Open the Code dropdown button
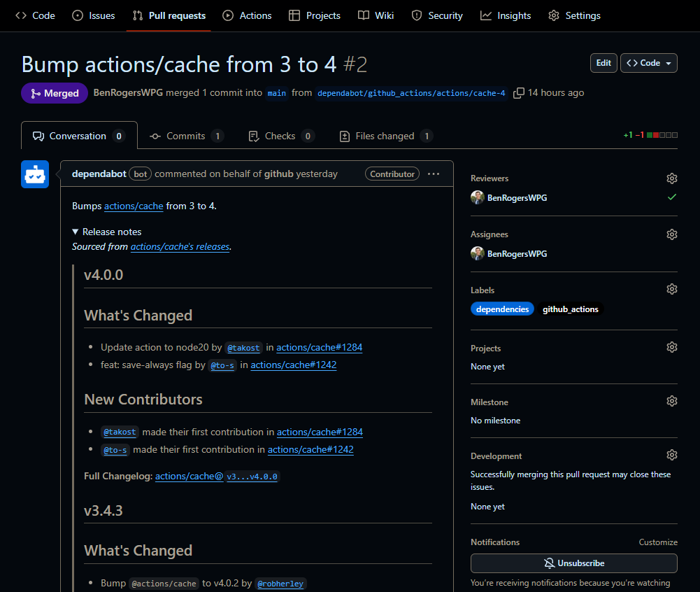700x592 pixels. pyautogui.click(x=649, y=63)
